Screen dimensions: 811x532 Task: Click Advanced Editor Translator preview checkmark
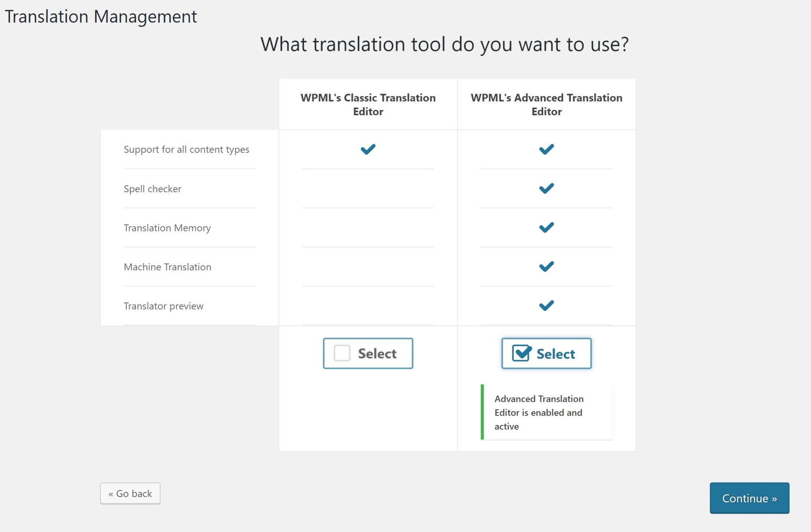pyautogui.click(x=546, y=305)
